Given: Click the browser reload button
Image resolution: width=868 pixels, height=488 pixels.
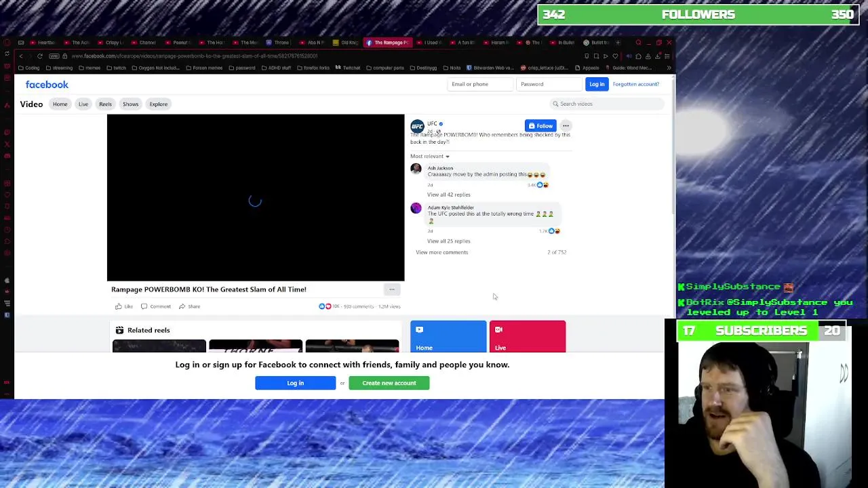Looking at the screenshot, I should [39, 56].
